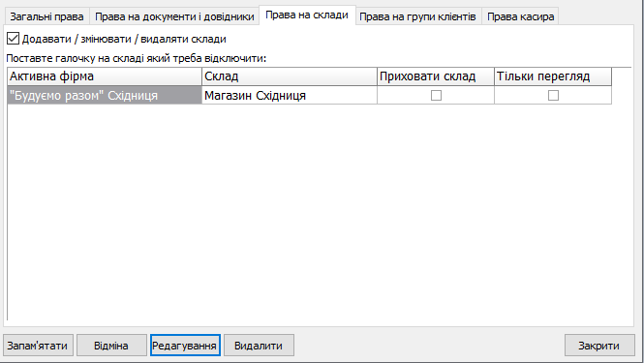Image resolution: width=644 pixels, height=363 pixels.
Task: Go to the Права на групи клієнтів tab
Action: coord(417,16)
